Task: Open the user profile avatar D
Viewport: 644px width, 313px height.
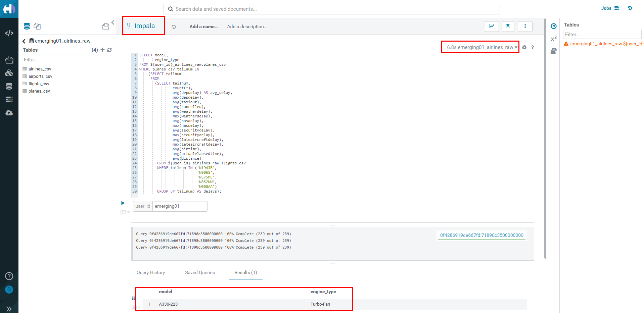Action: pos(9,289)
